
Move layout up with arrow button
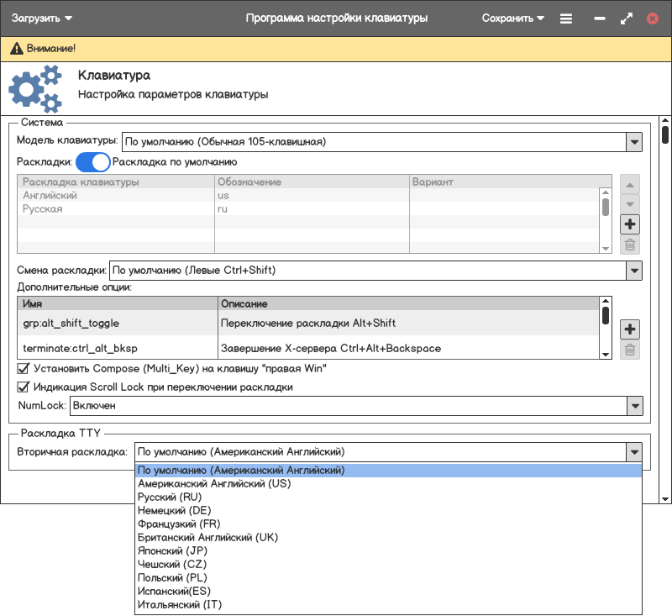(630, 184)
